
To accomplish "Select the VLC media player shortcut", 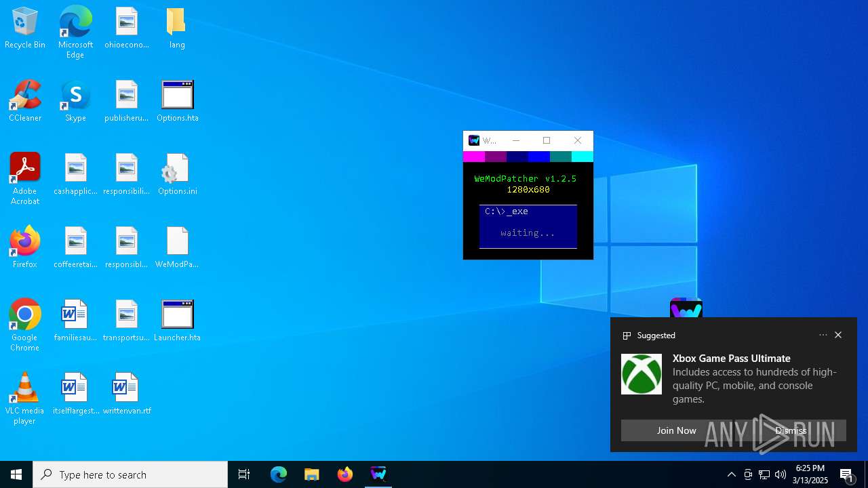I will (25, 399).
